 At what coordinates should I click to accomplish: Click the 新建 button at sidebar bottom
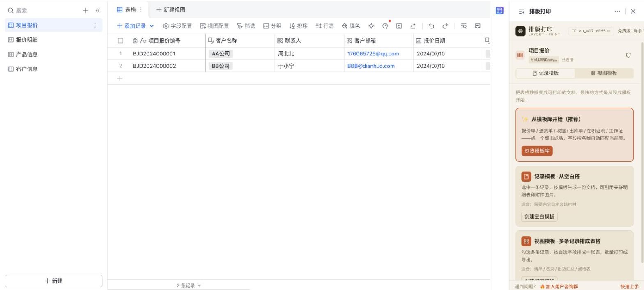tap(53, 281)
